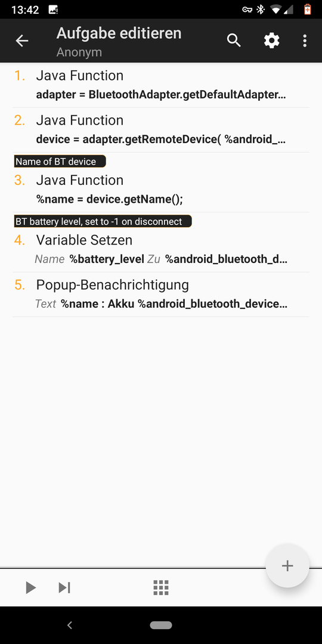Screen dimensions: 322x644
Task: Open the search magnifier icon
Action: pyautogui.click(x=234, y=41)
